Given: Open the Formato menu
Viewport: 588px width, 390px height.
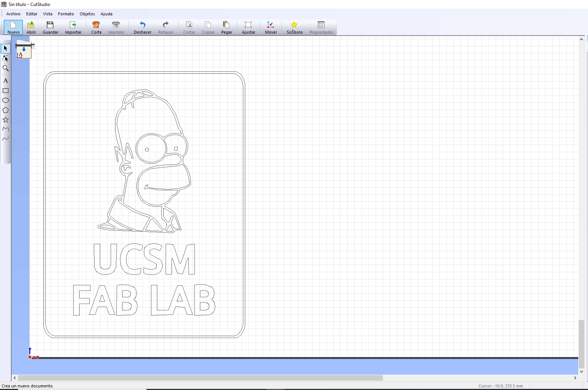Looking at the screenshot, I should 66,14.
